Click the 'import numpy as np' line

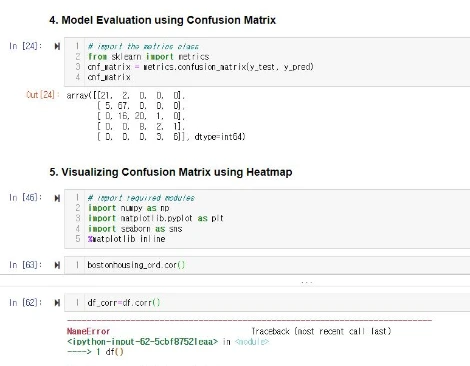coord(128,208)
